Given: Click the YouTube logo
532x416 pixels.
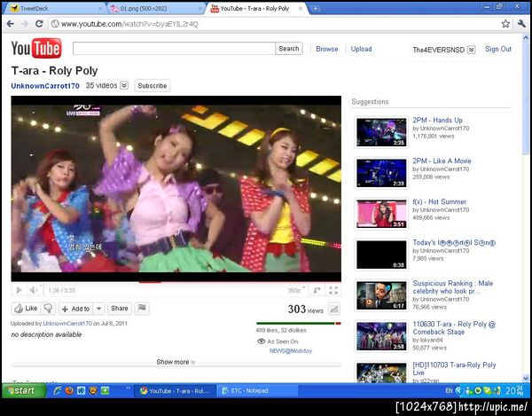Looking at the screenshot, I should (36, 48).
